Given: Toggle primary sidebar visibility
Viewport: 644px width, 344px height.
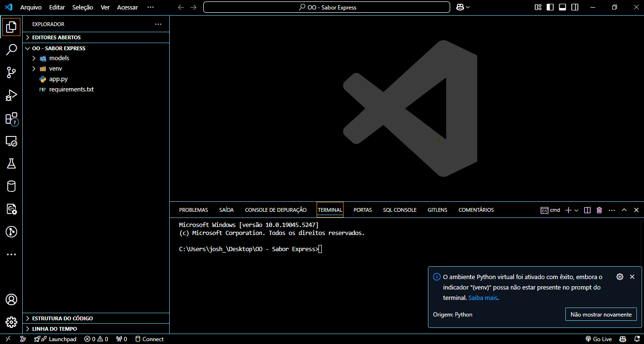Looking at the screenshot, I should (550, 7).
